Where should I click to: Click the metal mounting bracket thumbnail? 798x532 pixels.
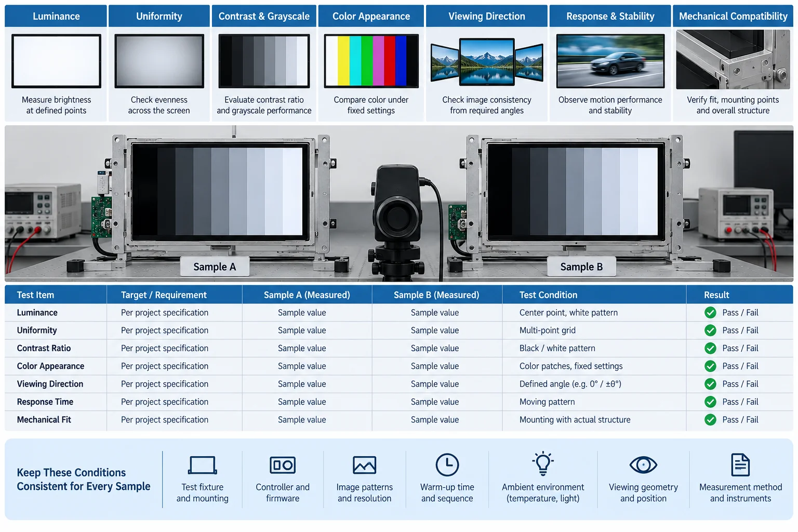tap(733, 59)
